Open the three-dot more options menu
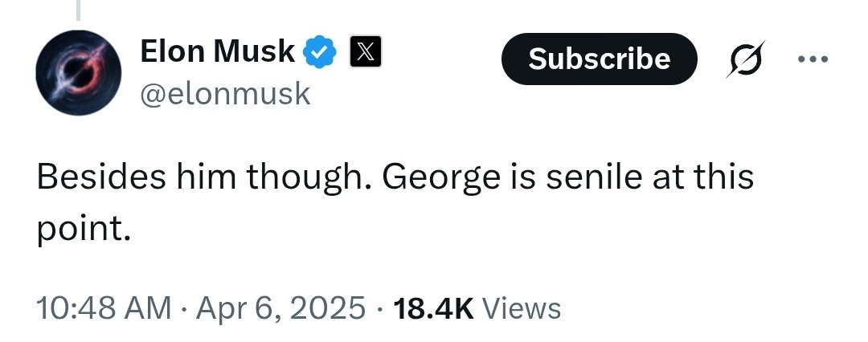 tap(813, 59)
